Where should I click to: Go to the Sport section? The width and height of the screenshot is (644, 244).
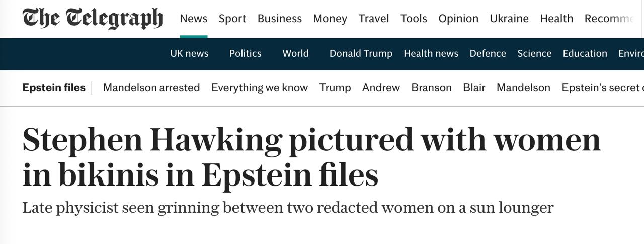click(x=232, y=19)
